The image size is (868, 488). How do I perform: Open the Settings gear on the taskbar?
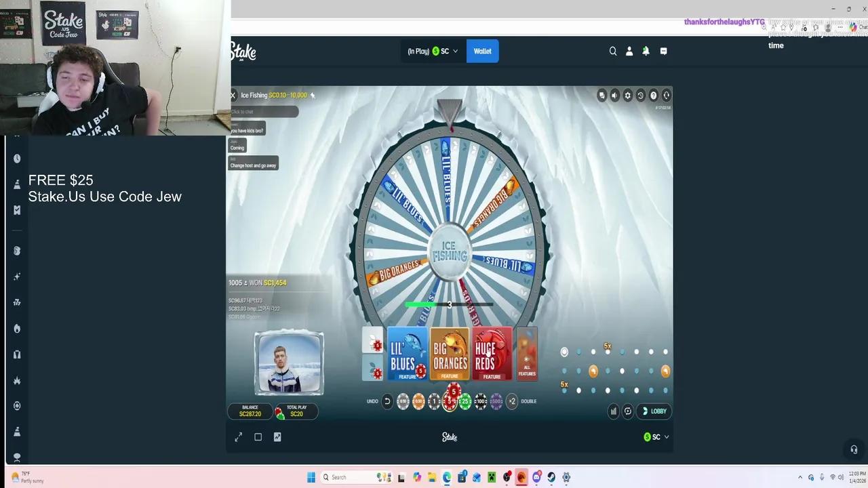566,477
